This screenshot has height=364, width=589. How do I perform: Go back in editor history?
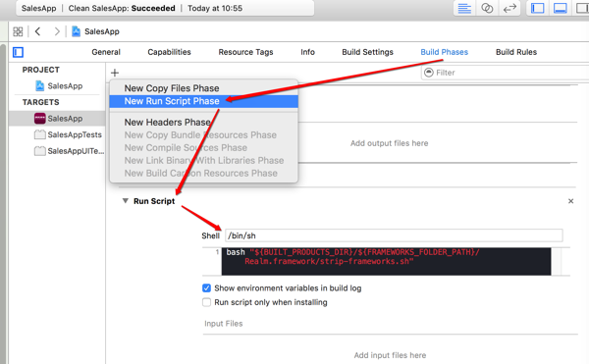37,31
